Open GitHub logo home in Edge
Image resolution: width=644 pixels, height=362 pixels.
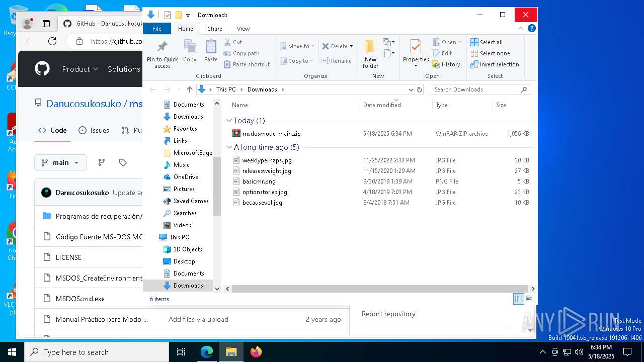click(42, 69)
